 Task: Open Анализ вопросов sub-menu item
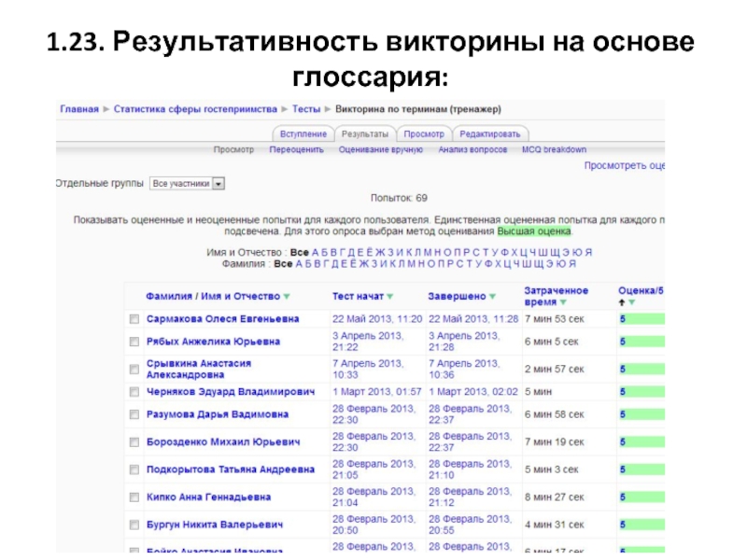point(472,149)
